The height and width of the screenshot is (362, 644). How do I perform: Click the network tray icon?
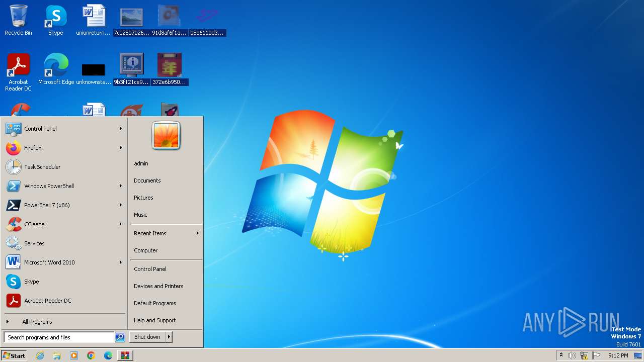pos(584,355)
